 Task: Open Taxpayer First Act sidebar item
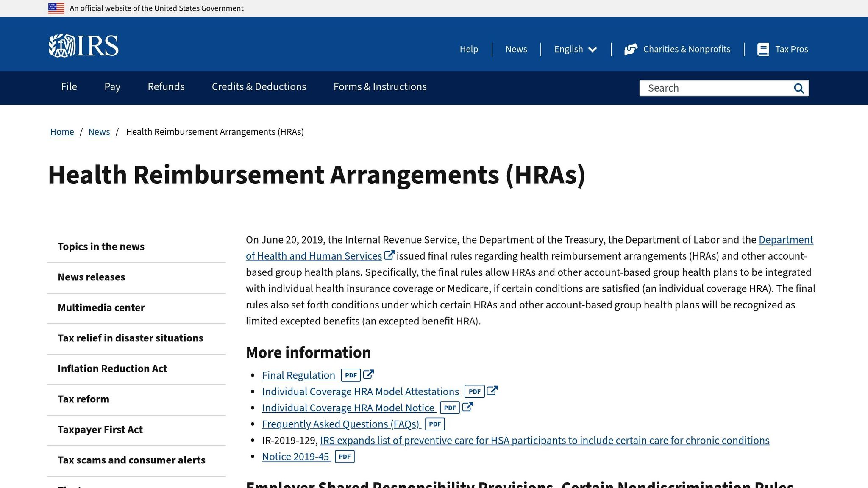coord(136,430)
